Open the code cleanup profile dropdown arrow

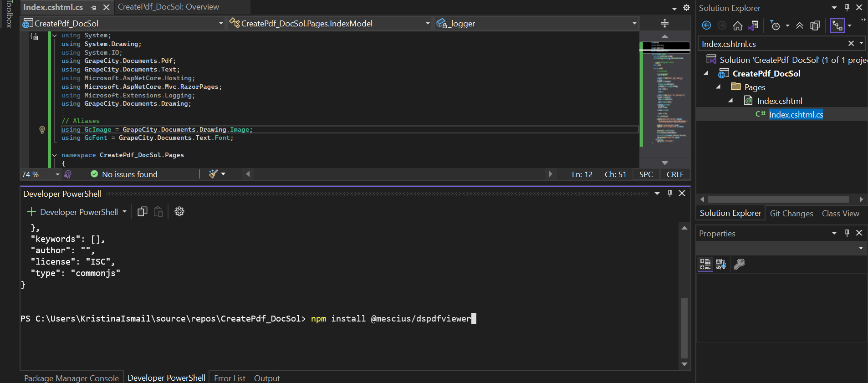[223, 174]
